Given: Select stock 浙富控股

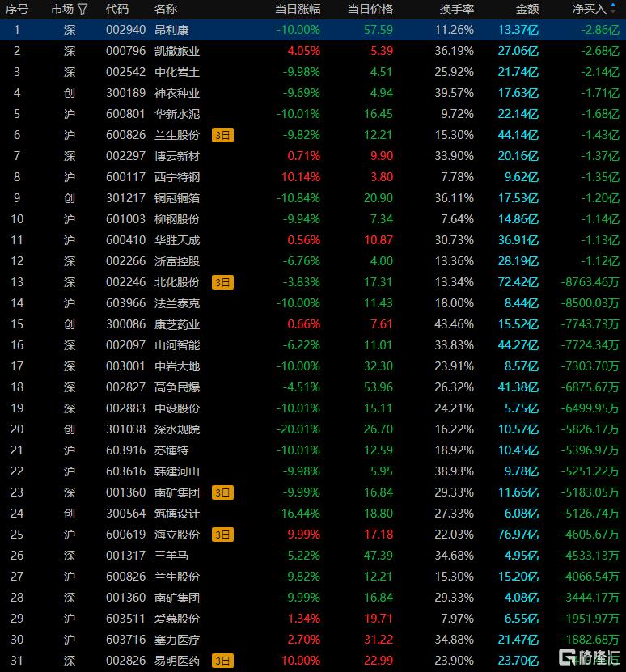Looking at the screenshot, I should tap(177, 261).
